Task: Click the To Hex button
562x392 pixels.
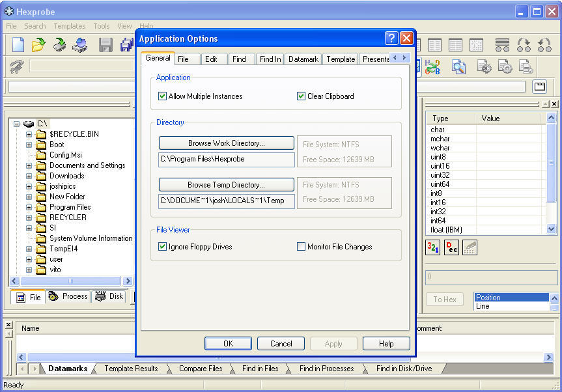Action: [444, 299]
